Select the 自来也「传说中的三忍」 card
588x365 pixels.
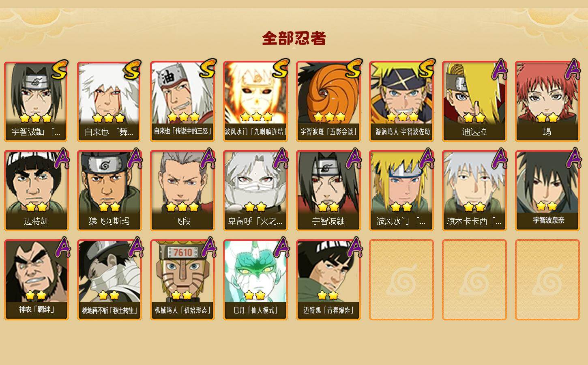point(182,101)
